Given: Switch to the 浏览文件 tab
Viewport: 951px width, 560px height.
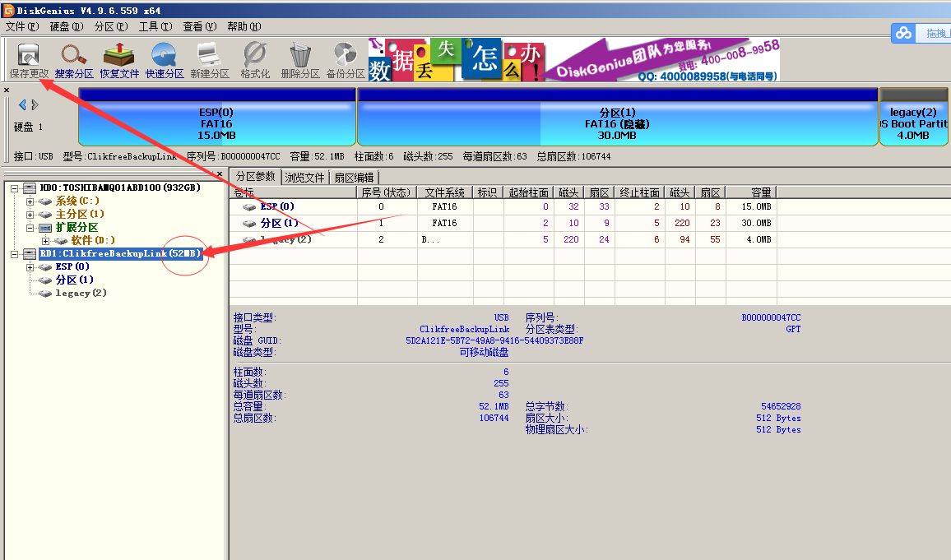Looking at the screenshot, I should point(305,178).
